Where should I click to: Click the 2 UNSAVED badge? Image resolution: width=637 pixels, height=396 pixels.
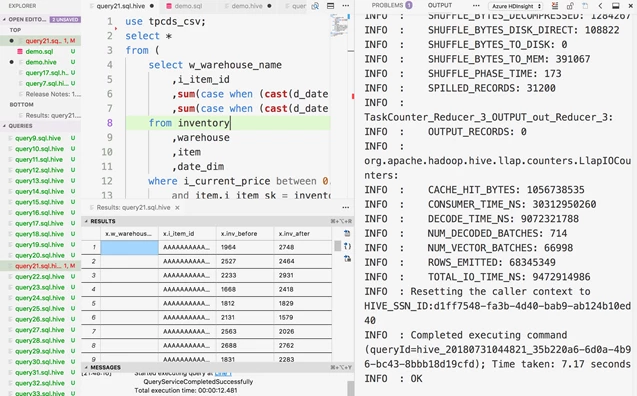[65, 19]
